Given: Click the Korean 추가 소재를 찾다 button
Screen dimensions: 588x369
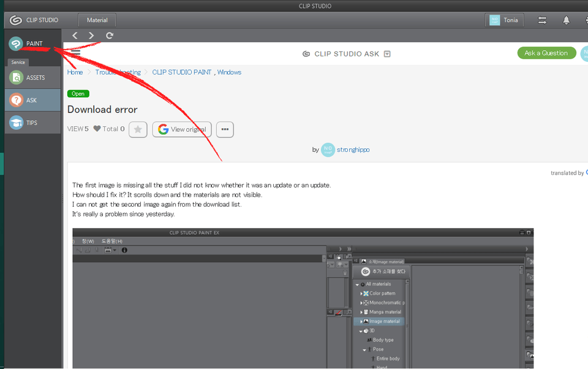Looking at the screenshot, I should pos(382,272).
